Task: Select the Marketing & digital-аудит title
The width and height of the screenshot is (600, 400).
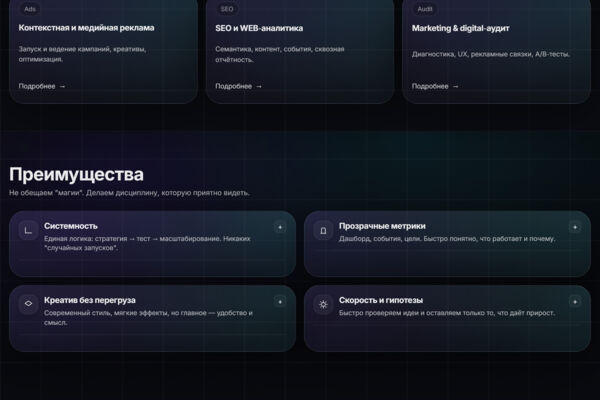Action: tap(460, 28)
